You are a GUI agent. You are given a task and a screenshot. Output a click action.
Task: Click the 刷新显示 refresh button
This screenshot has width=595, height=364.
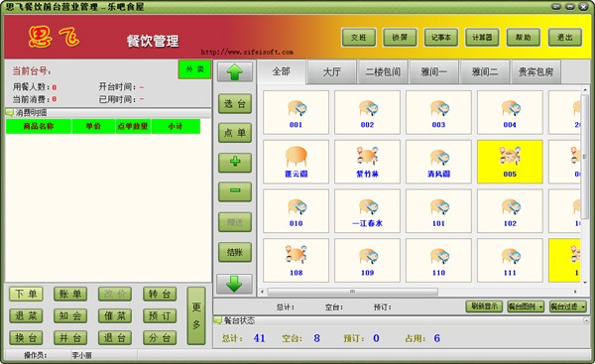(x=484, y=306)
